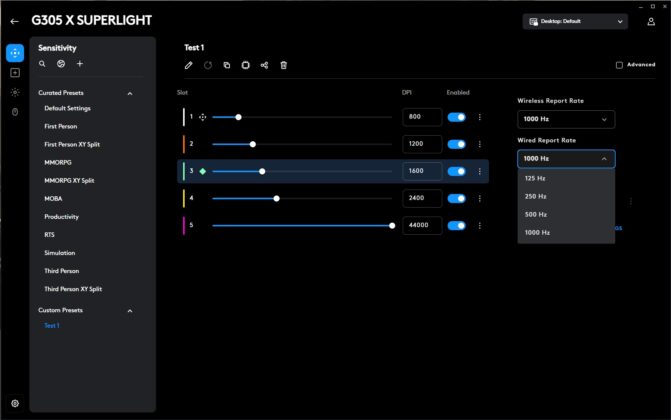Screen dimensions: 671x420
Task: Toggle the Advanced checkbox
Action: coord(619,65)
